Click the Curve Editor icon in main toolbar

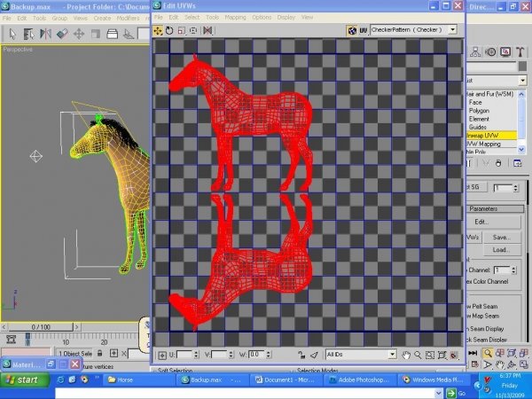(129, 34)
